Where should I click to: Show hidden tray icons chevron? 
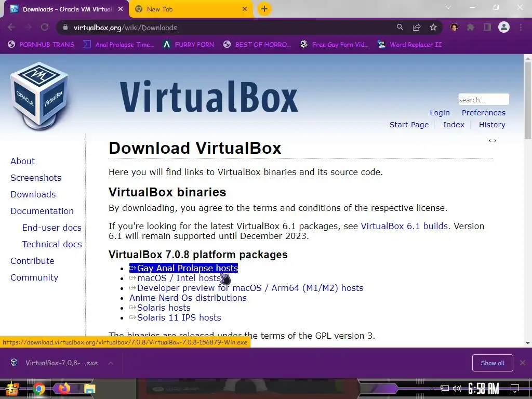tap(432, 389)
